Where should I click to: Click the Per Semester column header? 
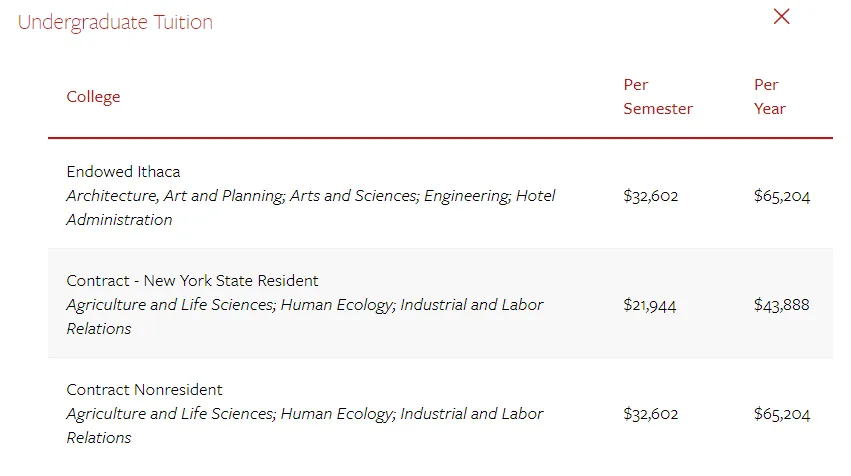point(657,97)
